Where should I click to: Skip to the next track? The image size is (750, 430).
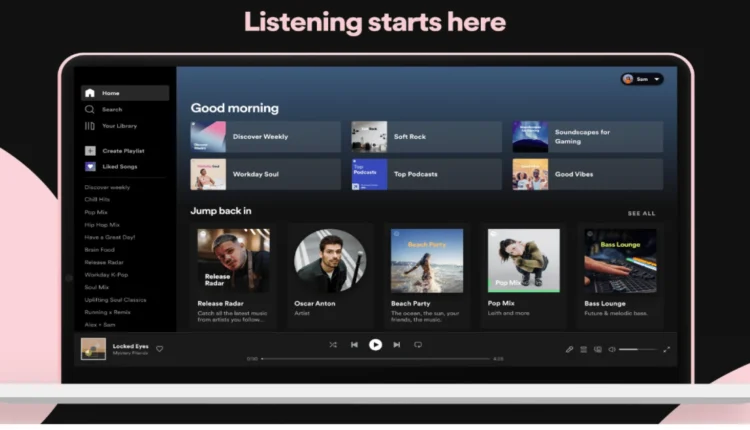[397, 345]
